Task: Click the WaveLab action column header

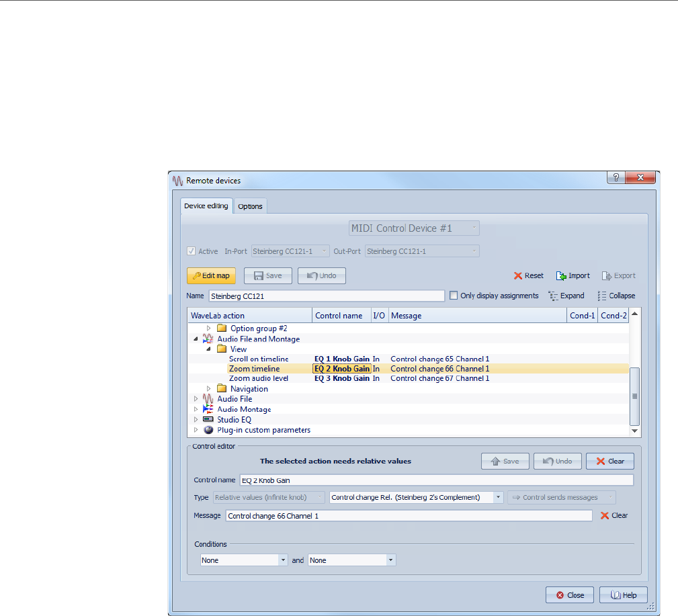Action: 250,316
